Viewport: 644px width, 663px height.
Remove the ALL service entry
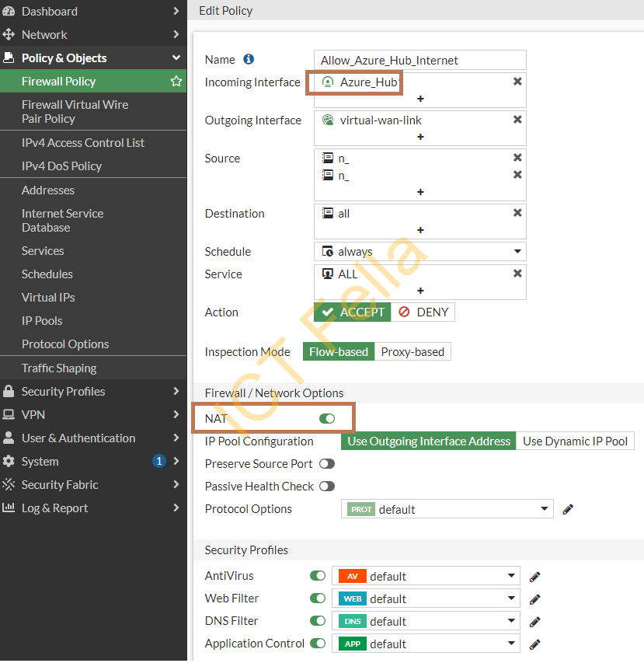pyautogui.click(x=517, y=273)
